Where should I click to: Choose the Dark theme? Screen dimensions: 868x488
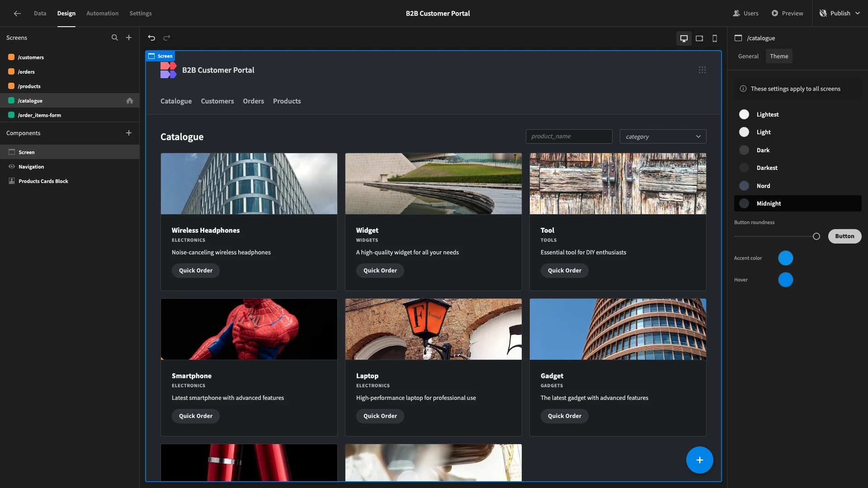(797, 150)
